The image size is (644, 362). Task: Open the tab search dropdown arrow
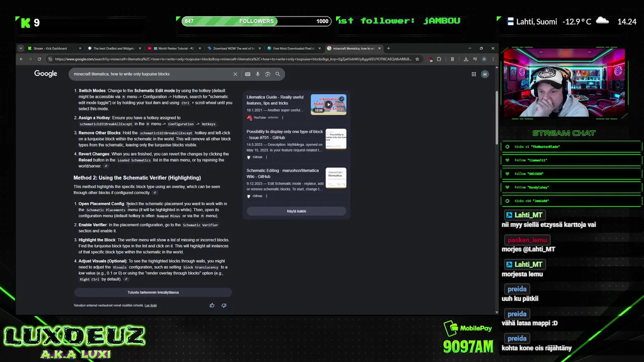21,48
